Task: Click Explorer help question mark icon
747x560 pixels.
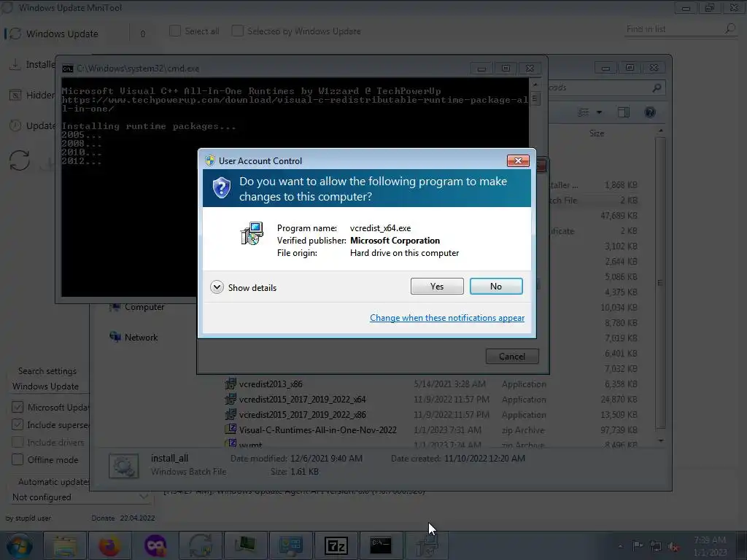Action: coord(650,112)
